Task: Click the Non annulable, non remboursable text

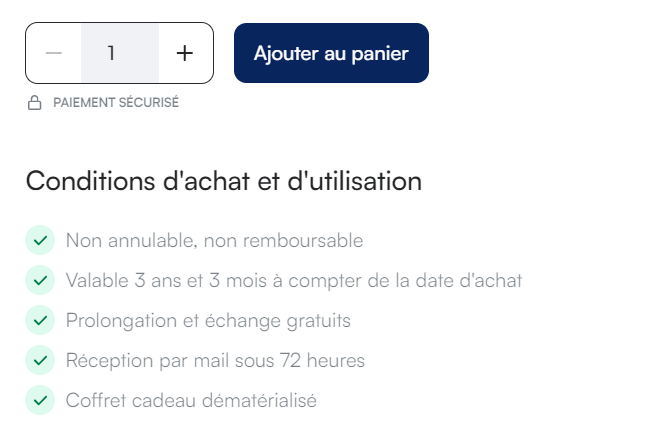Action: pyautogui.click(x=215, y=241)
